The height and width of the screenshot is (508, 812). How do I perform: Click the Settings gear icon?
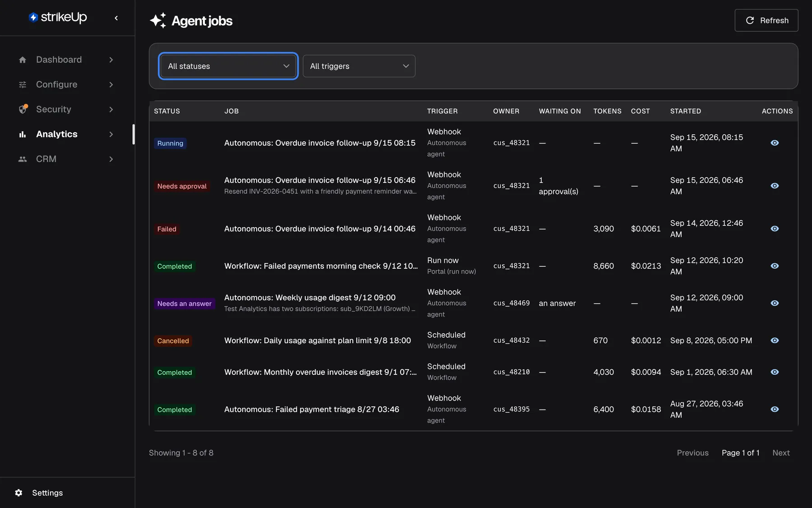[18, 493]
